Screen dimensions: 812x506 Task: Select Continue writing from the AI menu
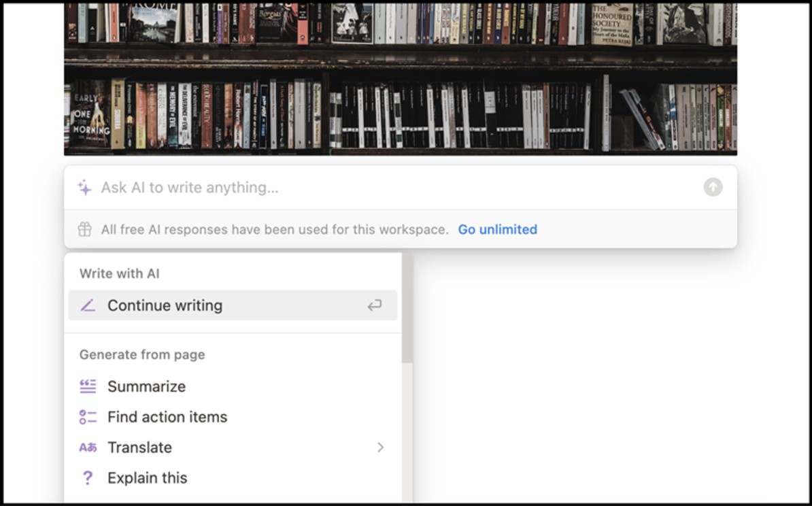coord(233,305)
